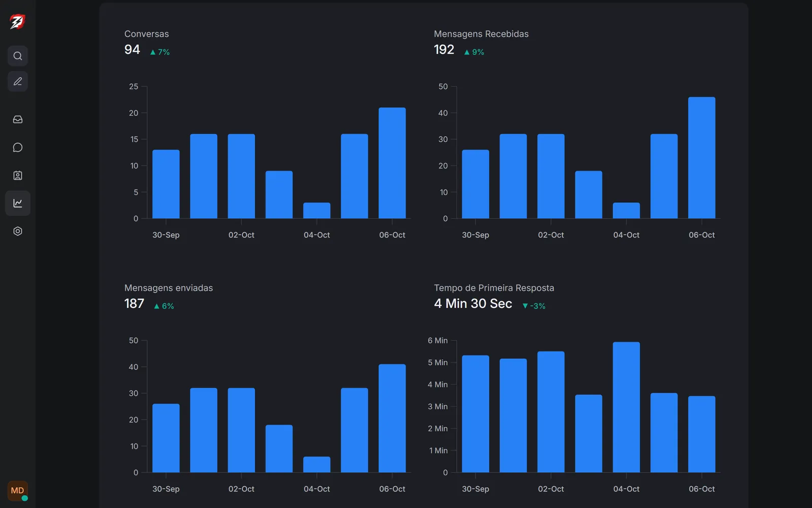Click the Mensagens enviadas total 187
Viewport: 812px width, 508px height.
134,303
